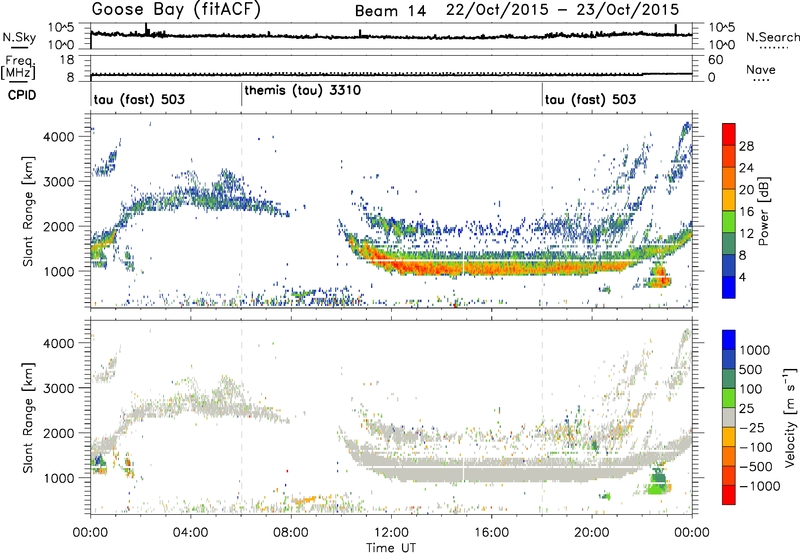Click the 08:00 time axis label
800x554 pixels.
[x=291, y=533]
